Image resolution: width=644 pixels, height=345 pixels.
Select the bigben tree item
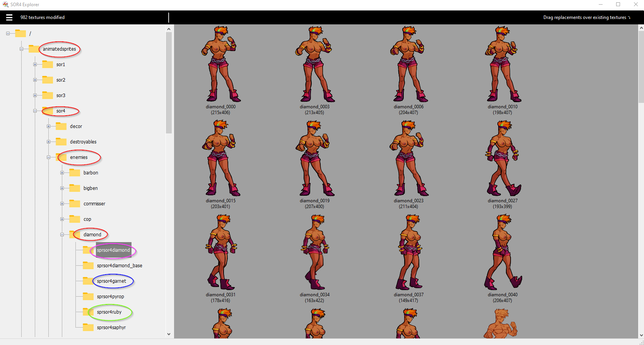(91, 188)
